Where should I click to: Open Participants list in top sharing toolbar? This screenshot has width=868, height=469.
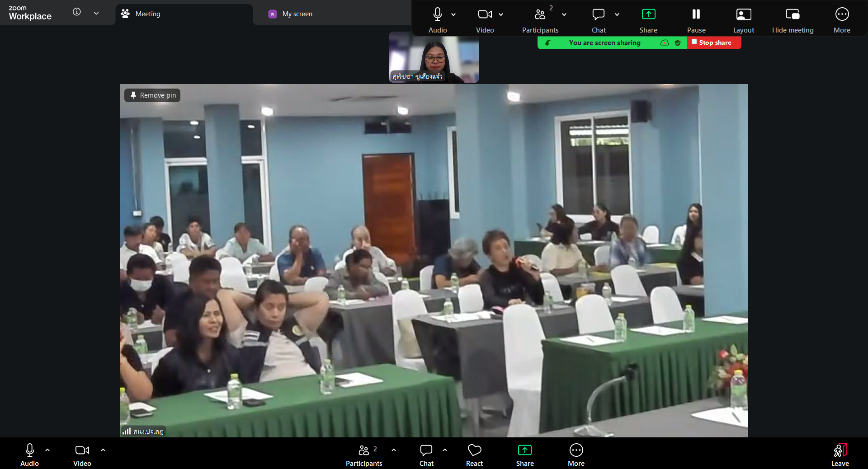pyautogui.click(x=540, y=20)
